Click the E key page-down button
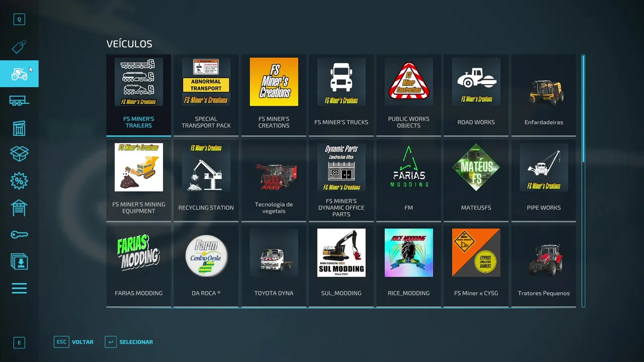This screenshot has width=644, height=362. (19, 343)
